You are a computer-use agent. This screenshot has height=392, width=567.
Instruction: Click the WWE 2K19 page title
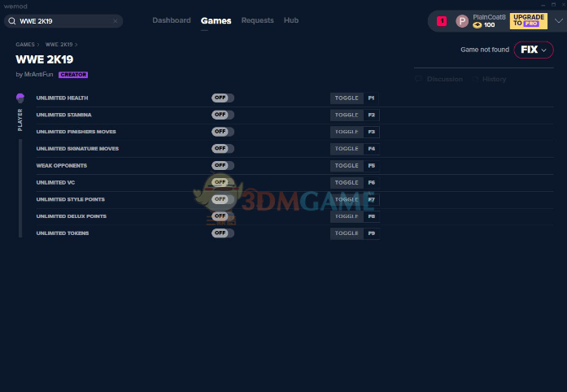pyautogui.click(x=45, y=59)
